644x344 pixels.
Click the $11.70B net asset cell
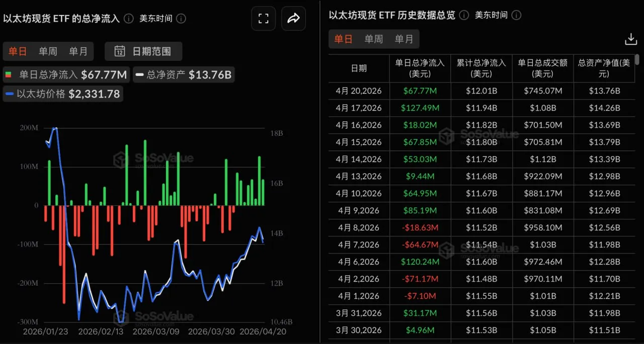[x=604, y=279]
